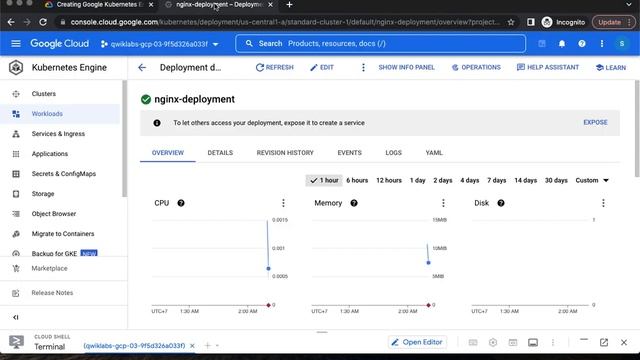This screenshot has height=360, width=640.
Task: Open the HELP ASSISTANT
Action: [x=548, y=67]
